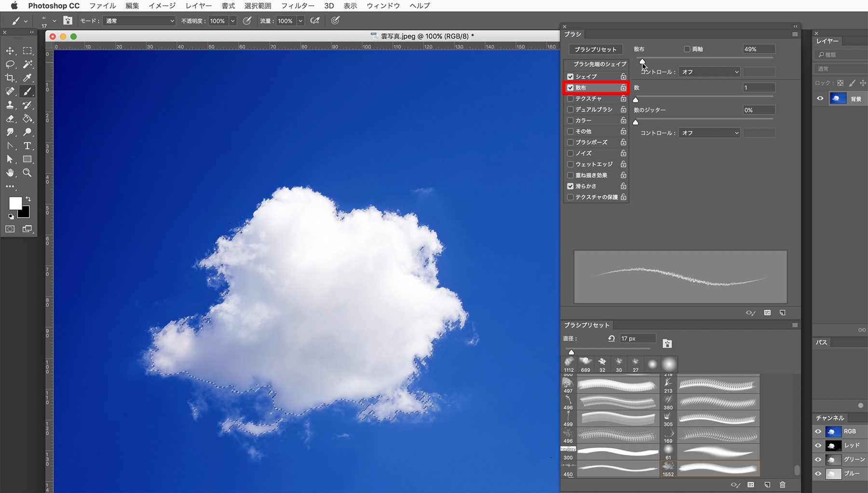Open the フィルター menu
Screen dimensions: 868x493
click(298, 6)
